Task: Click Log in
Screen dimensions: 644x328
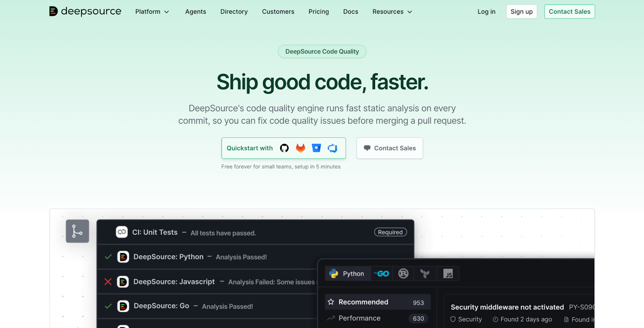Action: [x=487, y=12]
